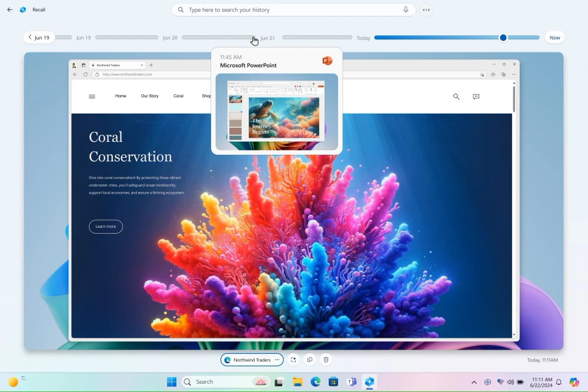Refresh the page in snapshot browser
This screenshot has width=588, height=392.
point(85,74)
